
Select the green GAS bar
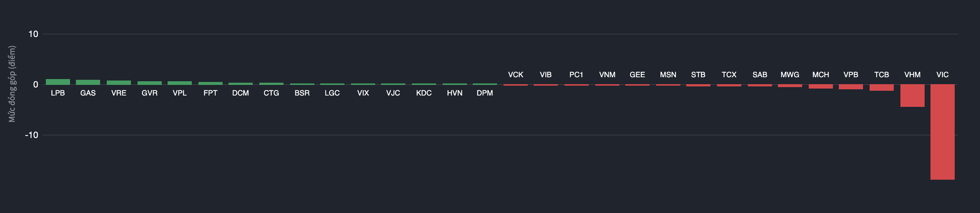[x=88, y=82]
